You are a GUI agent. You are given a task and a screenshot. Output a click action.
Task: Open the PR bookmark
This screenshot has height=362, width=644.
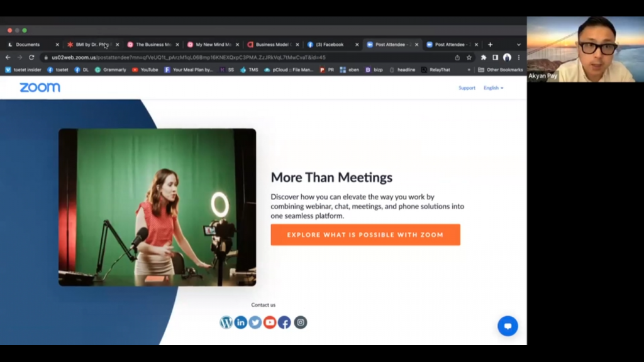[327, 70]
